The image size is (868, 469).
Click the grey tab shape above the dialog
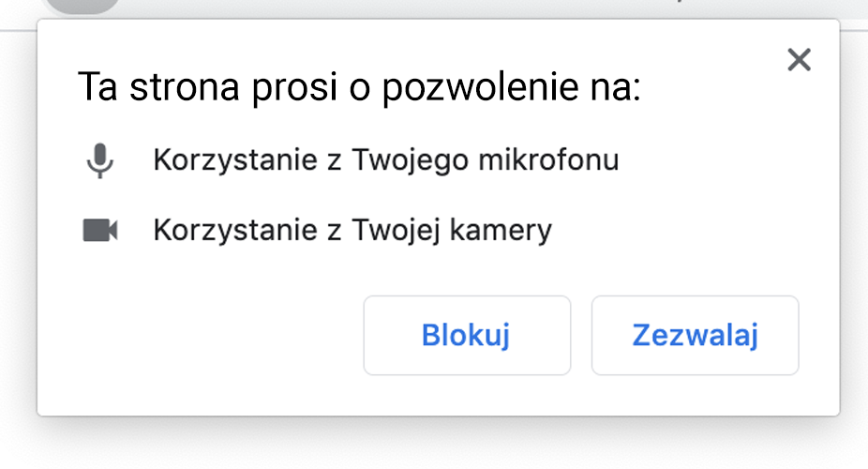(82, 6)
